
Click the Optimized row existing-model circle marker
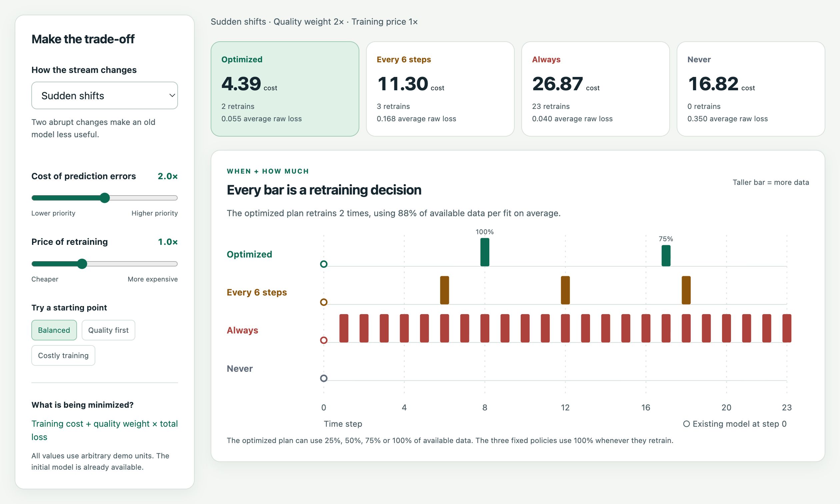(x=324, y=264)
